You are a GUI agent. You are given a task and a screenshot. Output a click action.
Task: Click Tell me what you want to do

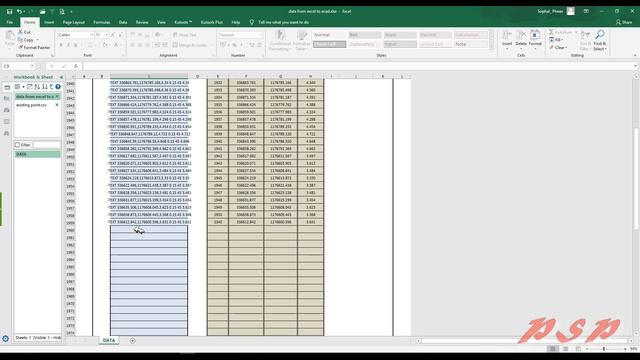[x=283, y=22]
